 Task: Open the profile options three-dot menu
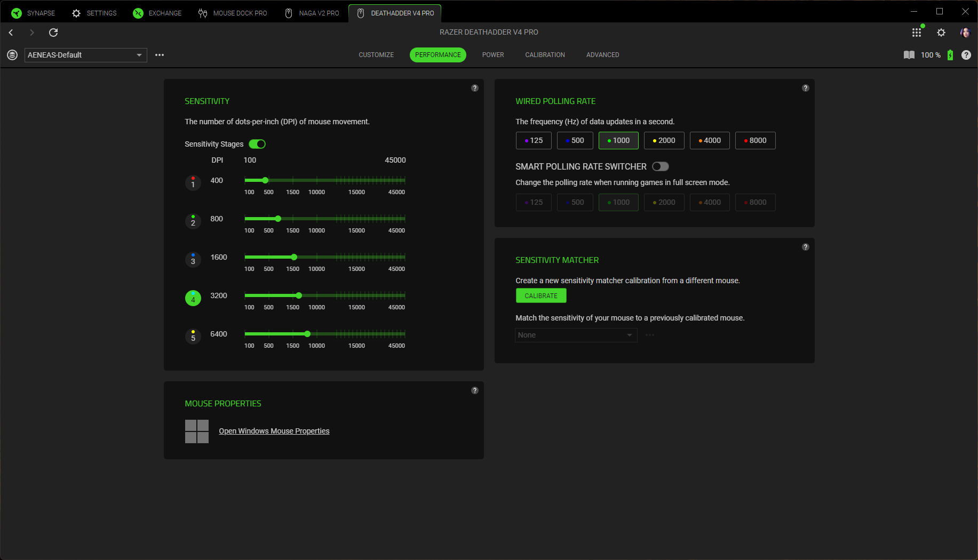160,55
